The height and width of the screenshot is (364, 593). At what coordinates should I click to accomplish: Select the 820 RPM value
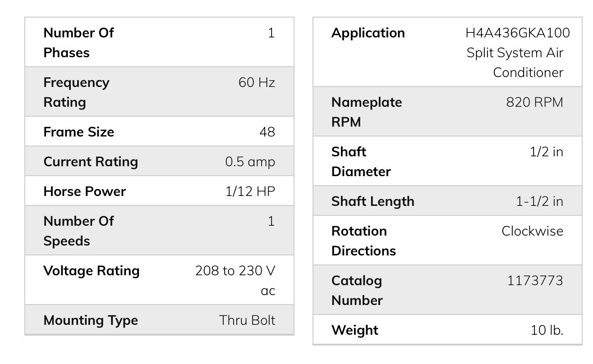click(x=534, y=102)
